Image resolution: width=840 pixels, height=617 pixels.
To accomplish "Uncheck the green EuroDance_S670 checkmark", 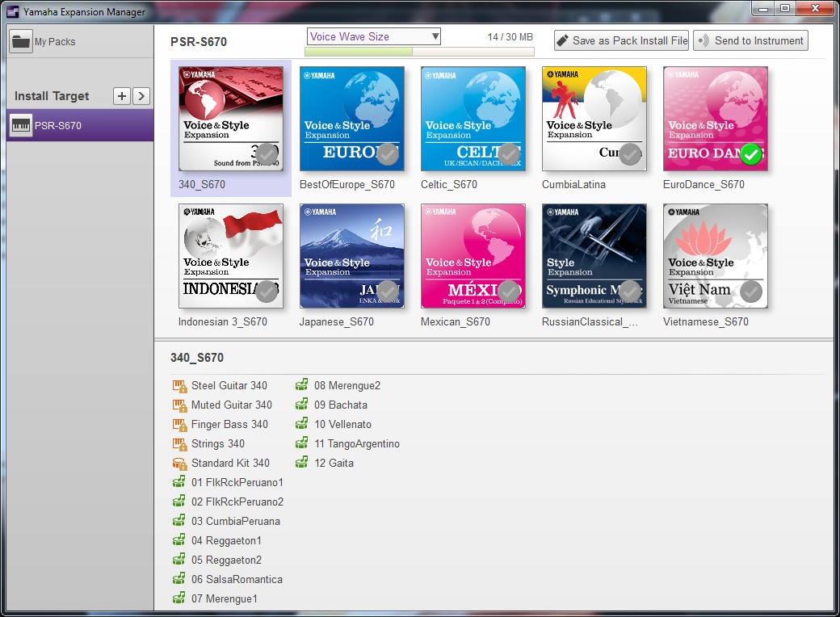I will click(x=751, y=154).
